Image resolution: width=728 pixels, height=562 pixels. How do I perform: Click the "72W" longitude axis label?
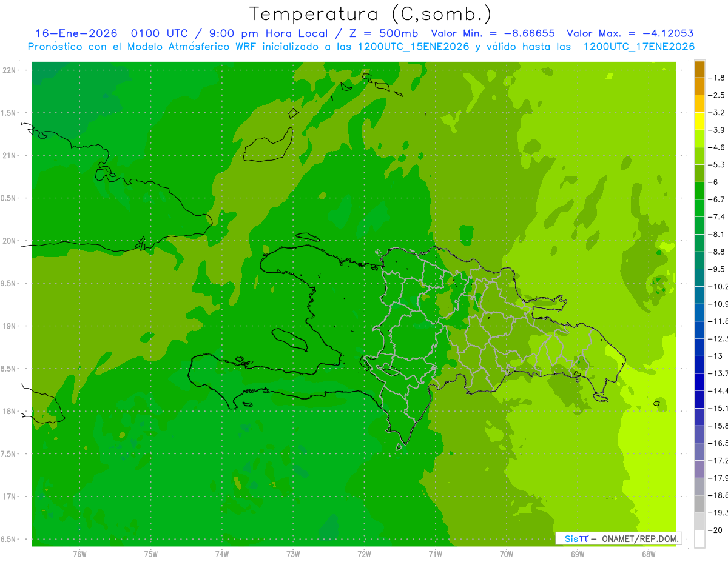(x=364, y=554)
